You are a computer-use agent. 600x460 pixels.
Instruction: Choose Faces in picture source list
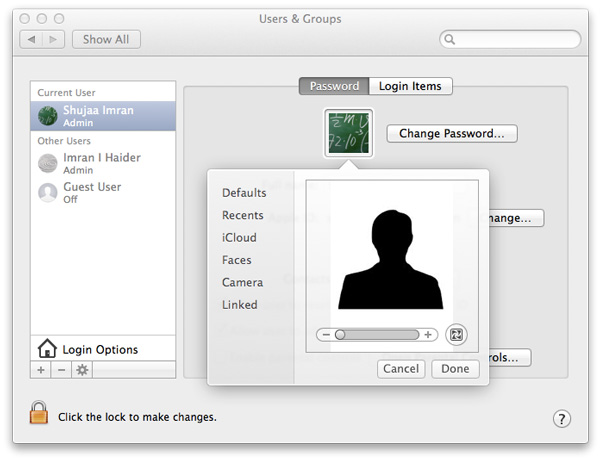click(x=236, y=260)
